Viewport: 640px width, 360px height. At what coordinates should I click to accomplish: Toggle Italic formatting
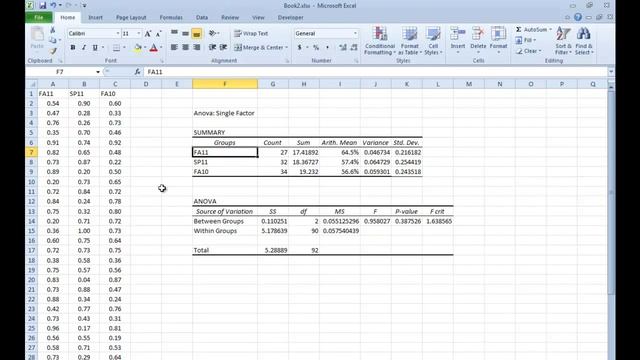pyautogui.click(x=84, y=48)
